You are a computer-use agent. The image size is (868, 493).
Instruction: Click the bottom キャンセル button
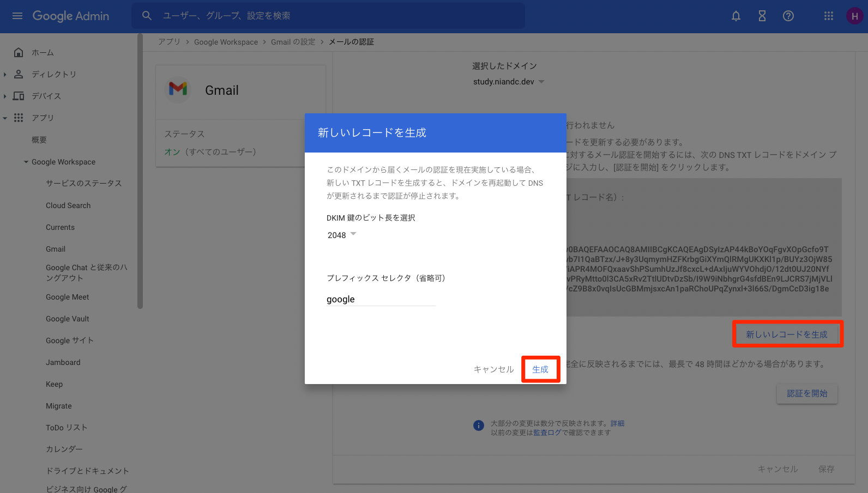tap(777, 468)
